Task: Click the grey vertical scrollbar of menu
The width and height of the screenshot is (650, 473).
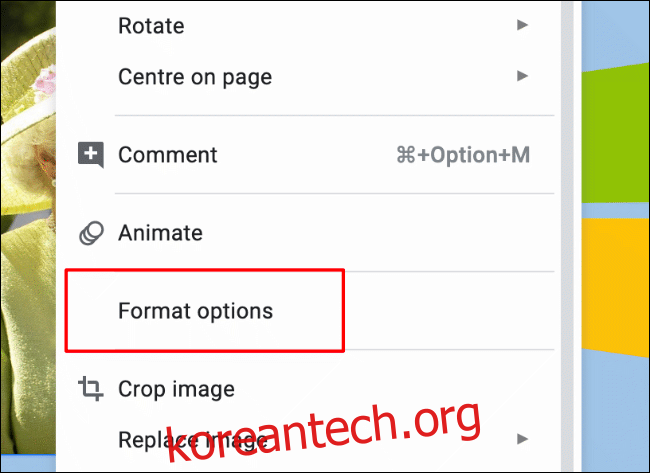Action: coord(567,236)
